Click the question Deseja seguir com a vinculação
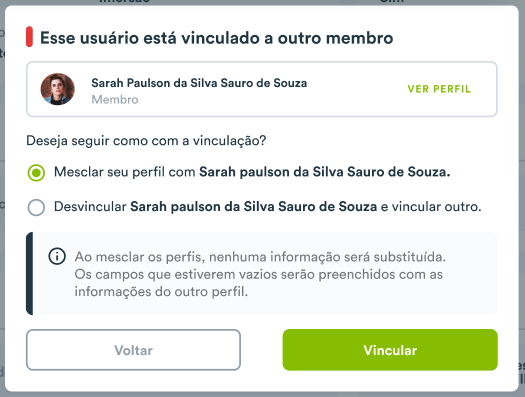Viewport: 525px width, 397px height. [146, 141]
